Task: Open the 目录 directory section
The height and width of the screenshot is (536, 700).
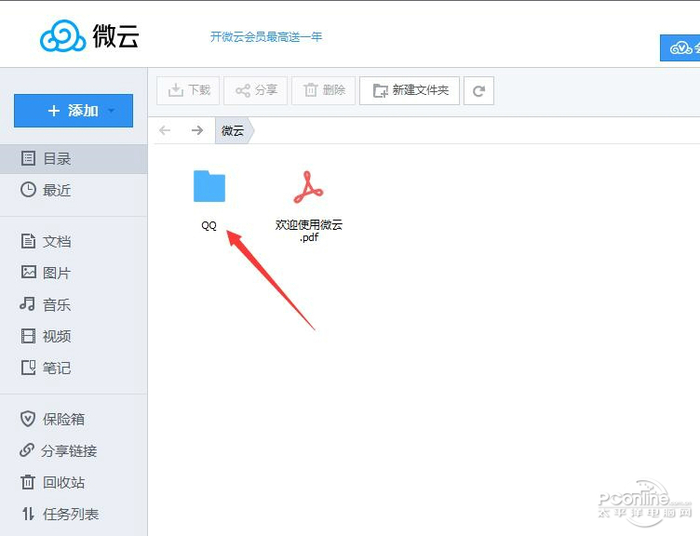Action: [x=74, y=159]
